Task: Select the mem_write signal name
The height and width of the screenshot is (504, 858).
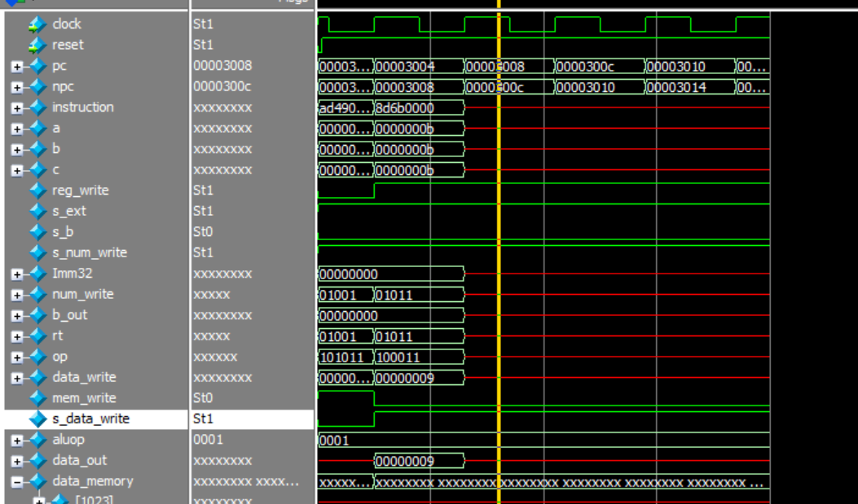Action: click(x=84, y=398)
